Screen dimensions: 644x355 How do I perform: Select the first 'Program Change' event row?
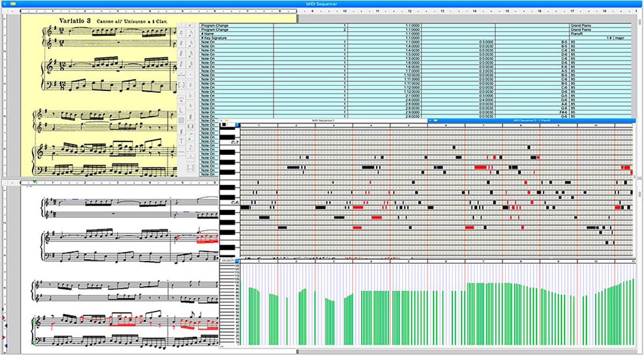click(x=415, y=25)
